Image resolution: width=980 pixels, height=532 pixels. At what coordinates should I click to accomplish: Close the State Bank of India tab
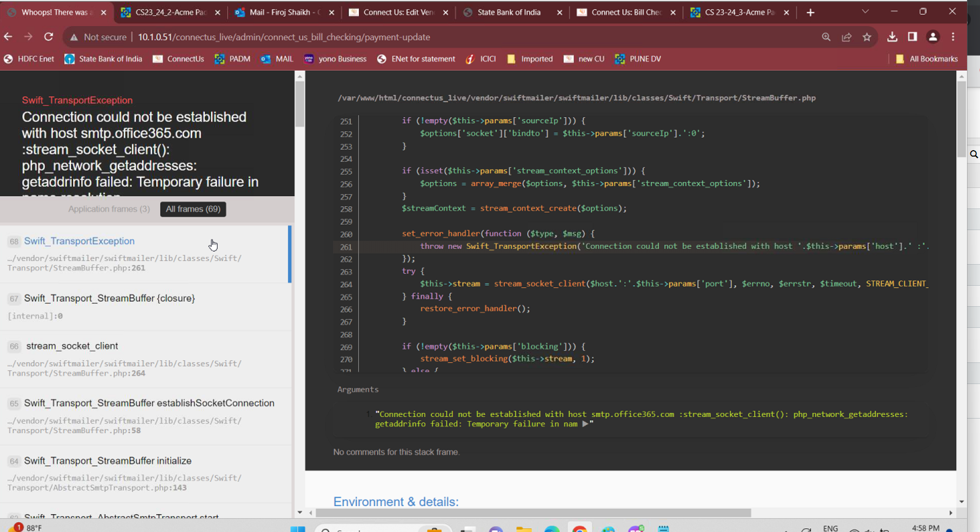coord(559,12)
